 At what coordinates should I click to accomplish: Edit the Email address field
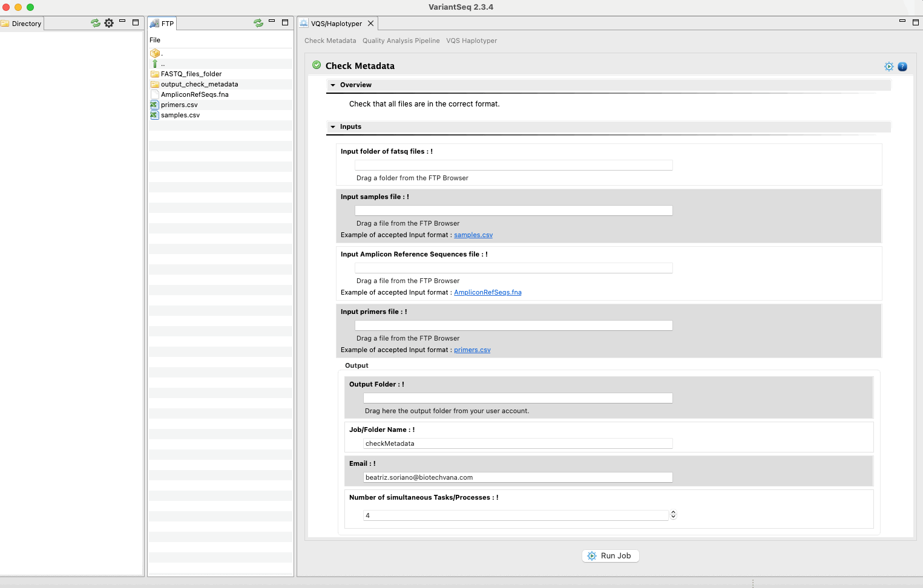[518, 477]
